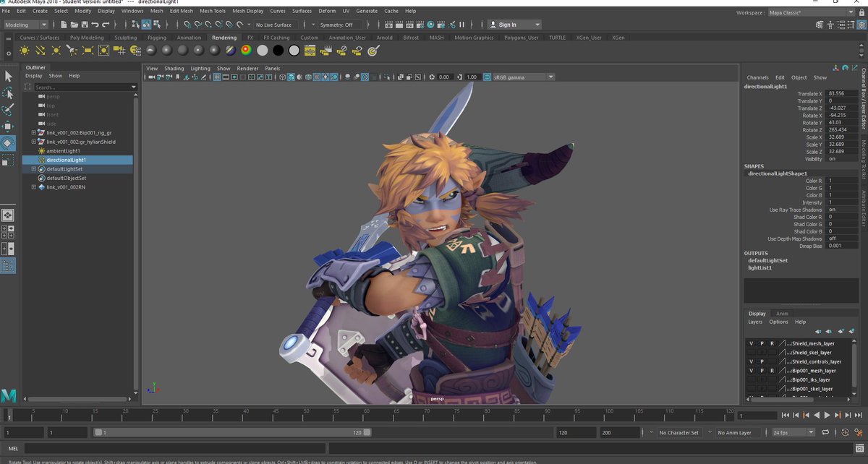Click the play backwards button
Viewport: 868px width, 464px height.
tap(817, 415)
